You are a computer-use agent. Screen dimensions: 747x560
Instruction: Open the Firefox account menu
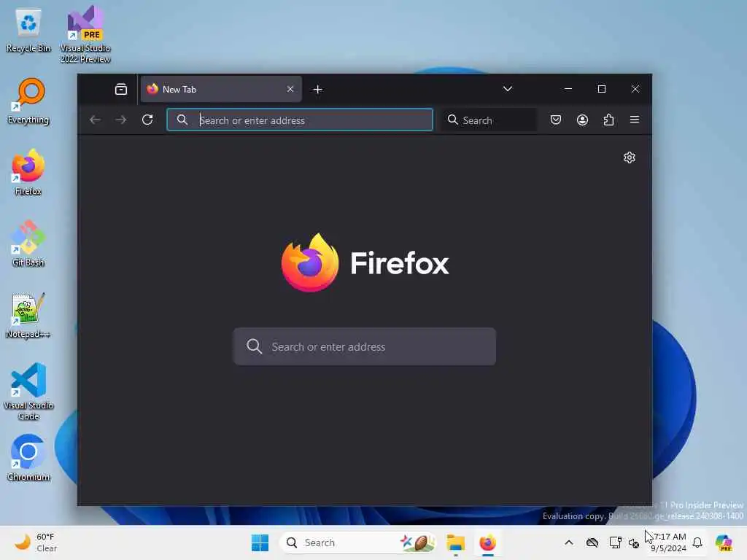pos(582,120)
